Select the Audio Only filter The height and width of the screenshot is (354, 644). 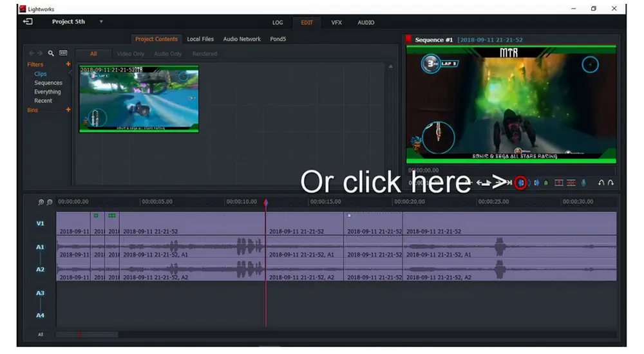click(x=167, y=54)
